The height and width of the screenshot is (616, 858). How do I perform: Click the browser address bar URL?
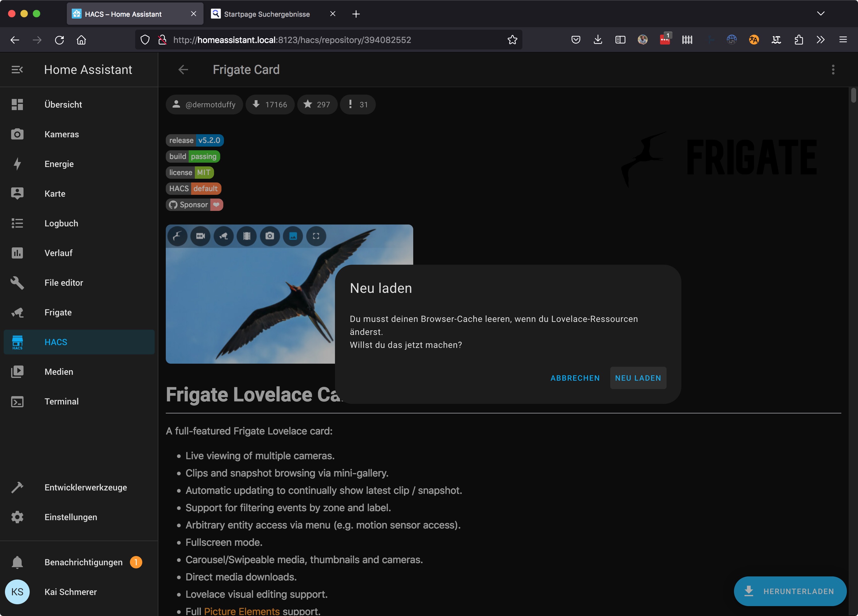tap(292, 40)
